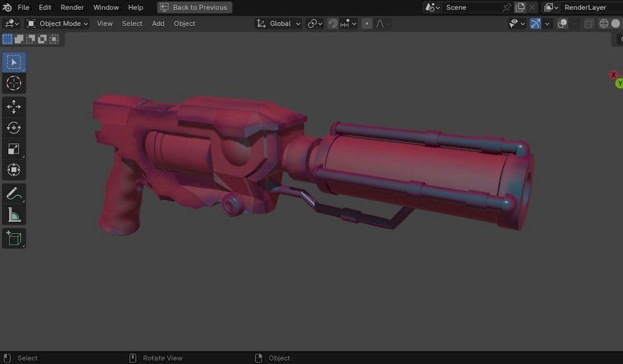Click the red X axis gizmo ball
This screenshot has height=364, width=623.
tap(613, 75)
